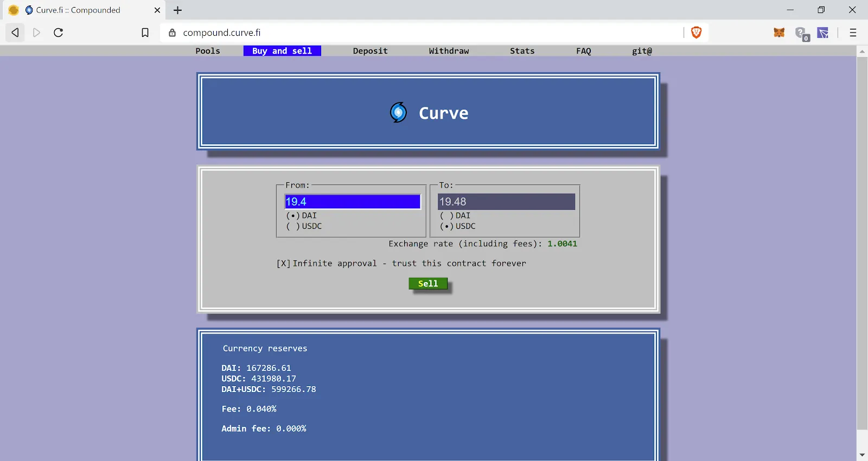Select DAI in the From box
This screenshot has height=461, width=868.
(293, 216)
